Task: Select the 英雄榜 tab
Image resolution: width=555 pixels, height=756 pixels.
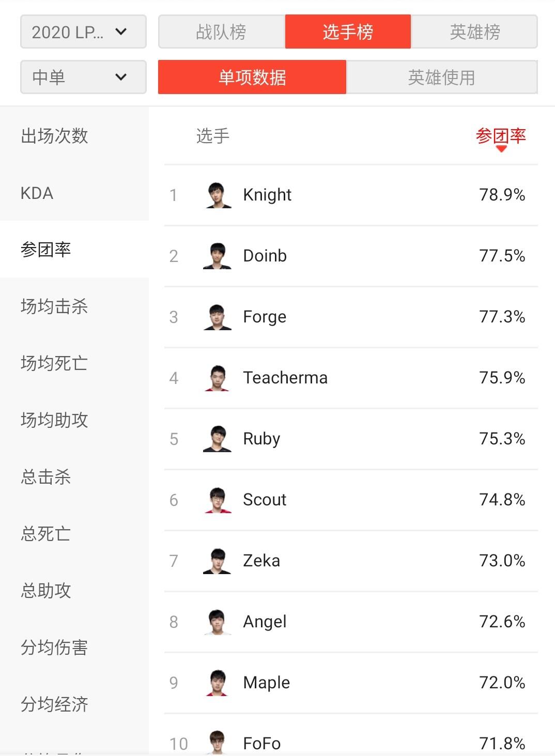Action: click(474, 32)
